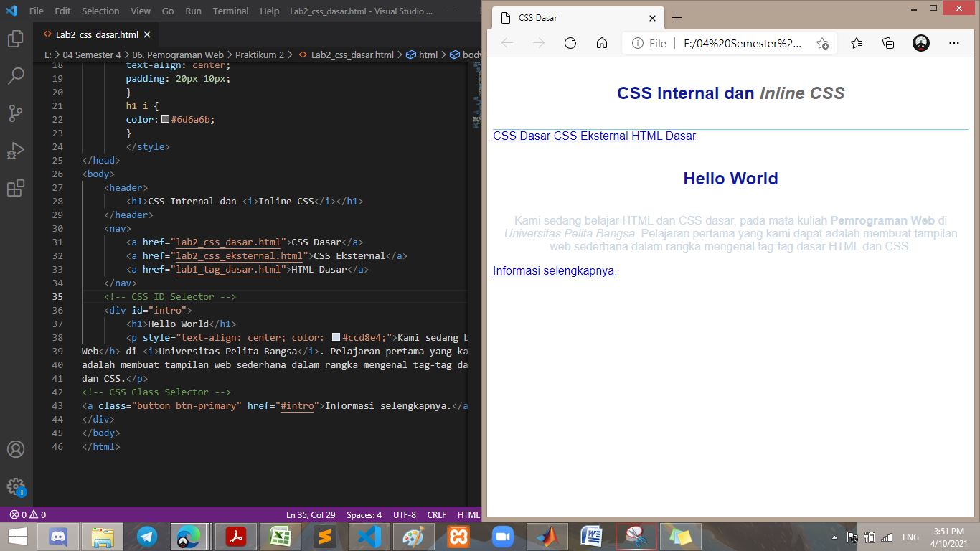
Task: Open the #6d6a6b color swatch in the editor
Action: click(166, 119)
